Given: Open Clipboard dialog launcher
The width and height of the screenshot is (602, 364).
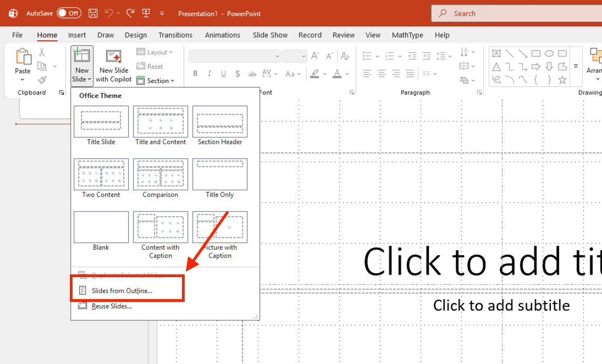Looking at the screenshot, I should (62, 92).
